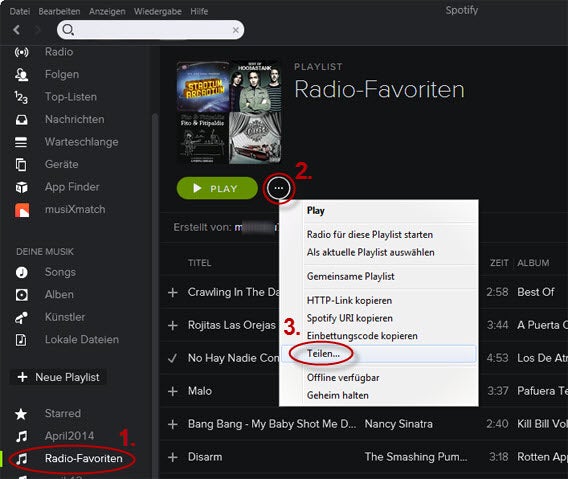Click the Starred star icon

pos(21,414)
